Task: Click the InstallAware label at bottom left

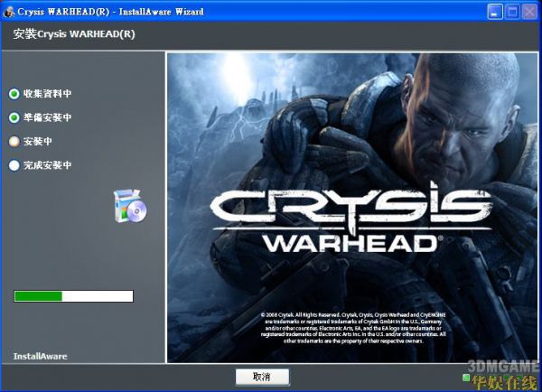Action: [x=40, y=356]
